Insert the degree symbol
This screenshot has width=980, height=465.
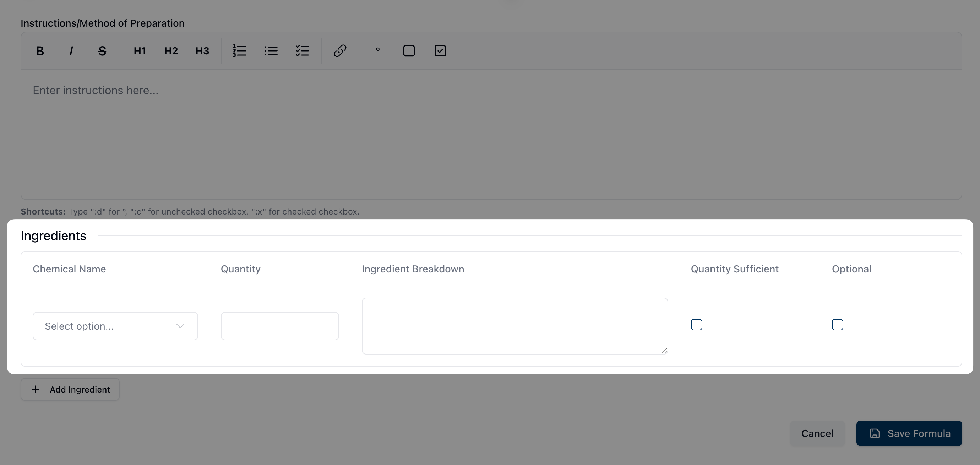(377, 50)
